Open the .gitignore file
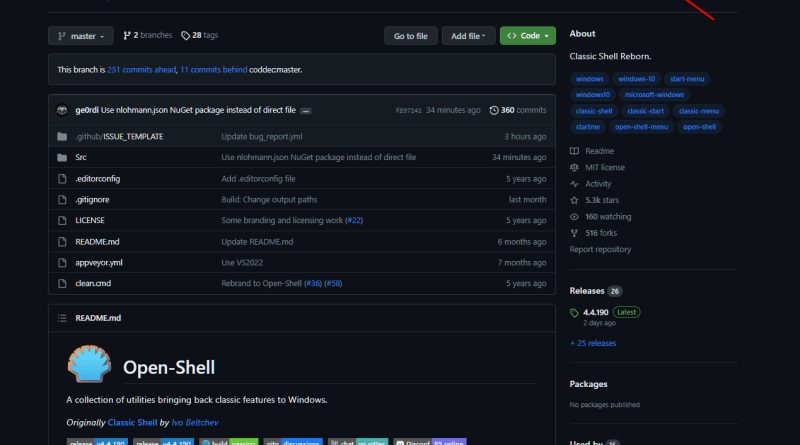 (x=92, y=200)
